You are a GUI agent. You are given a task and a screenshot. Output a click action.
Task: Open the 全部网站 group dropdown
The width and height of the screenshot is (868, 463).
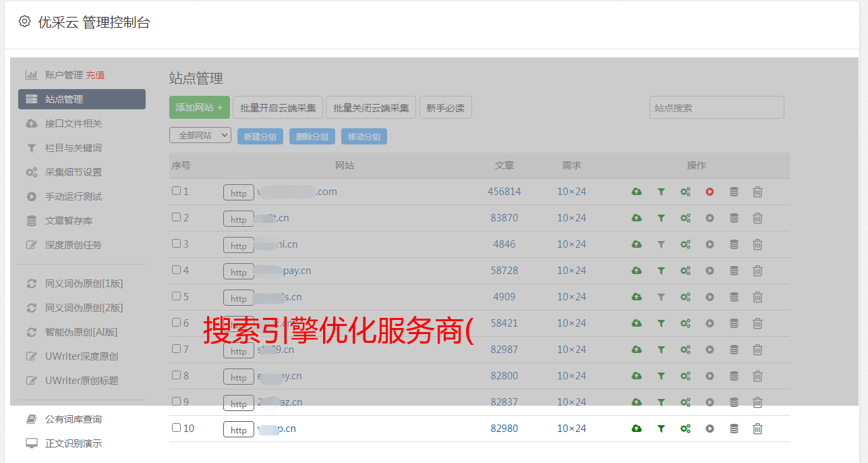200,136
